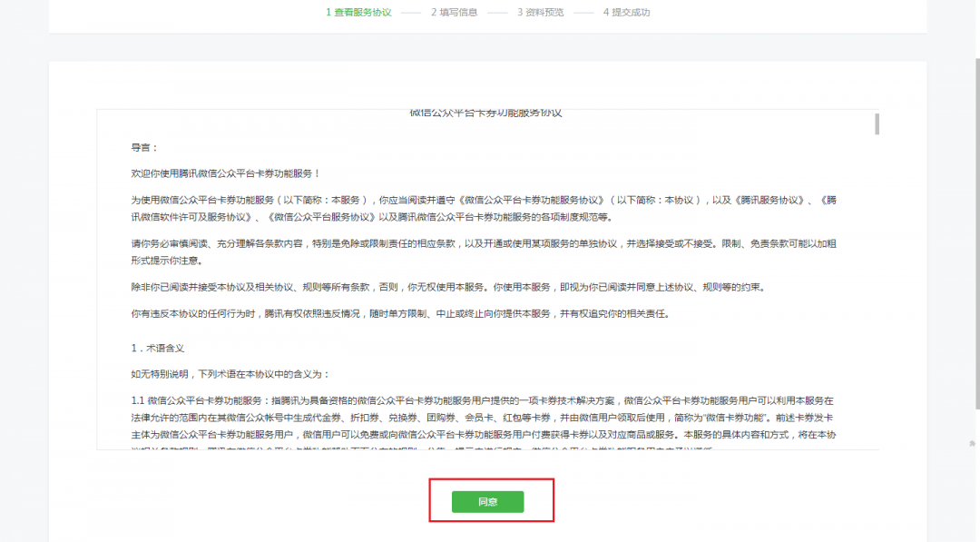Click the line 如无特别说明 under section 1
The image size is (980, 542).
tap(230, 374)
